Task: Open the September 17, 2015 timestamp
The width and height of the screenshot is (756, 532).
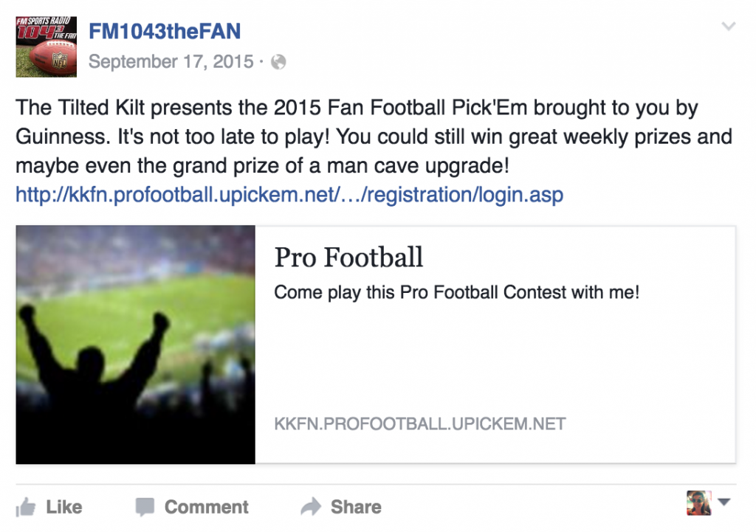Action: (171, 62)
